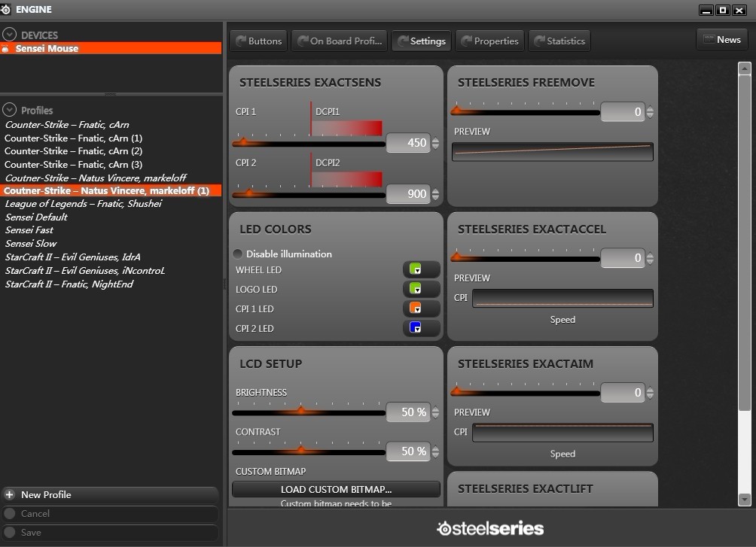The width and height of the screenshot is (756, 547).
Task: Click the ExactAim slider handle
Action: tap(456, 391)
